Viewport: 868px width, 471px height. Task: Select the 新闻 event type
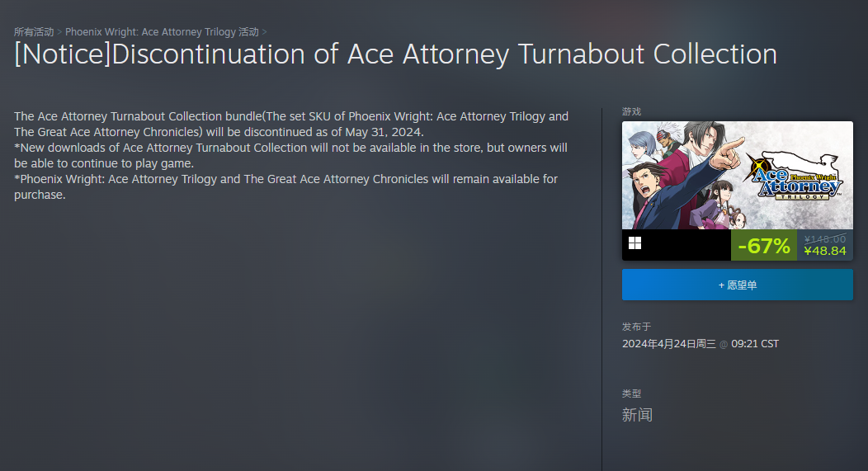click(x=637, y=414)
